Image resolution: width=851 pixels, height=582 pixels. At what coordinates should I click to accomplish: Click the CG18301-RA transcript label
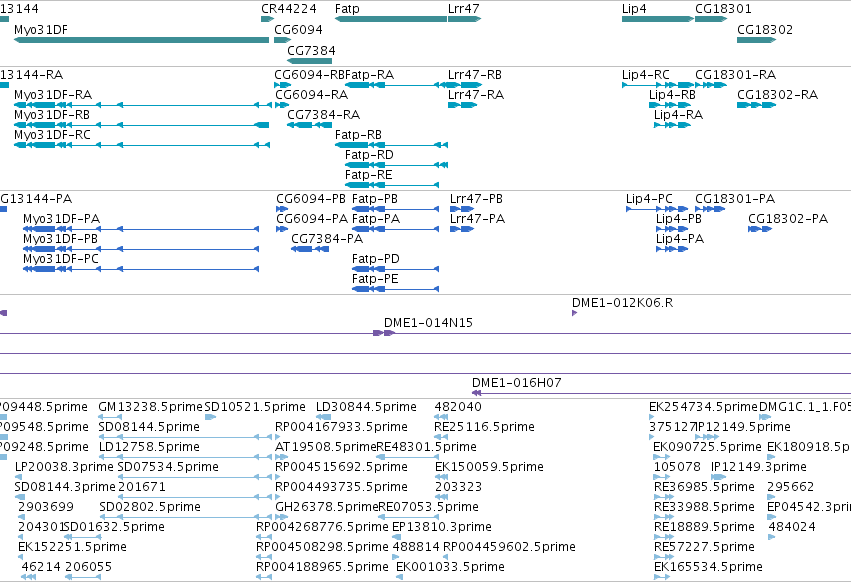(736, 74)
